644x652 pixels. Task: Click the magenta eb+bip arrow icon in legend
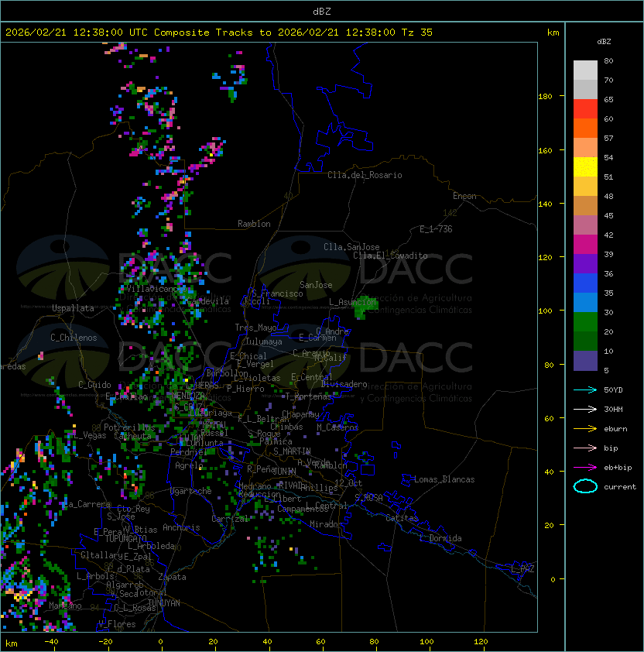coord(585,468)
